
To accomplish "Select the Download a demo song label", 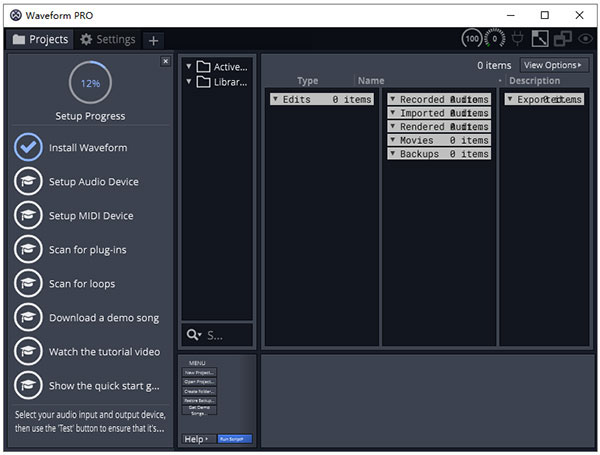I will [104, 318].
